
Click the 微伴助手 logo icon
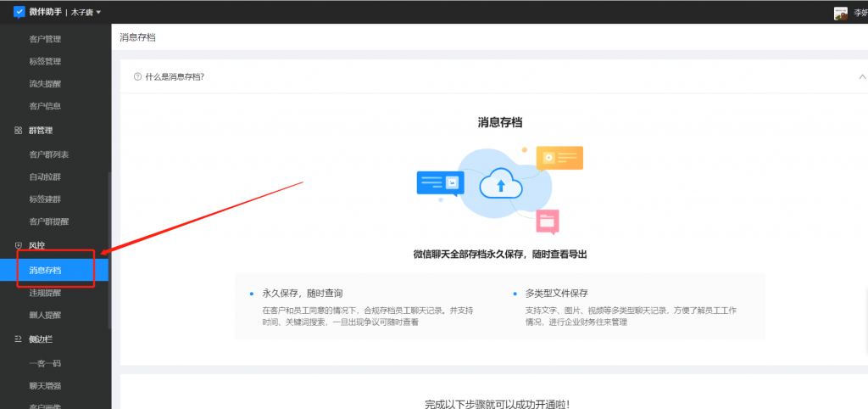pyautogui.click(x=19, y=12)
